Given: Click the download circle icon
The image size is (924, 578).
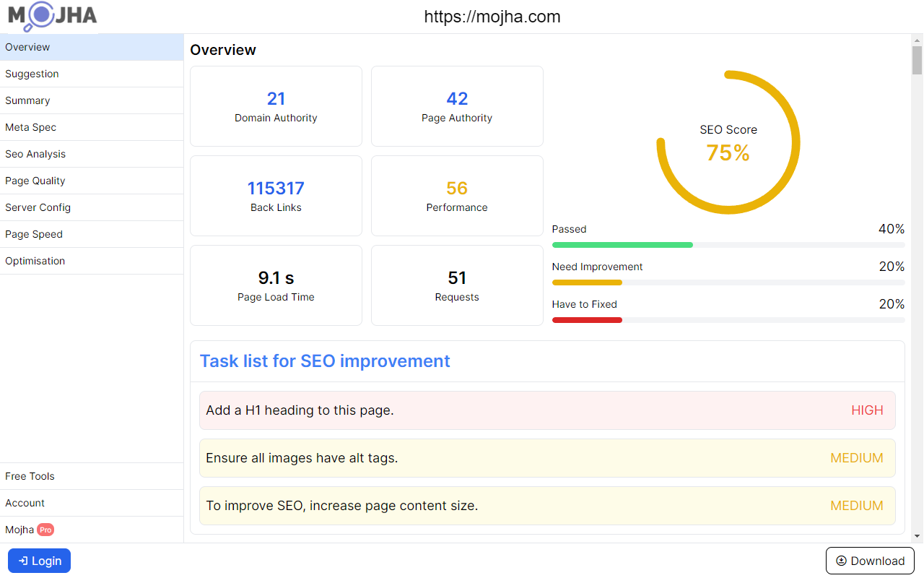Looking at the screenshot, I should pyautogui.click(x=842, y=561).
